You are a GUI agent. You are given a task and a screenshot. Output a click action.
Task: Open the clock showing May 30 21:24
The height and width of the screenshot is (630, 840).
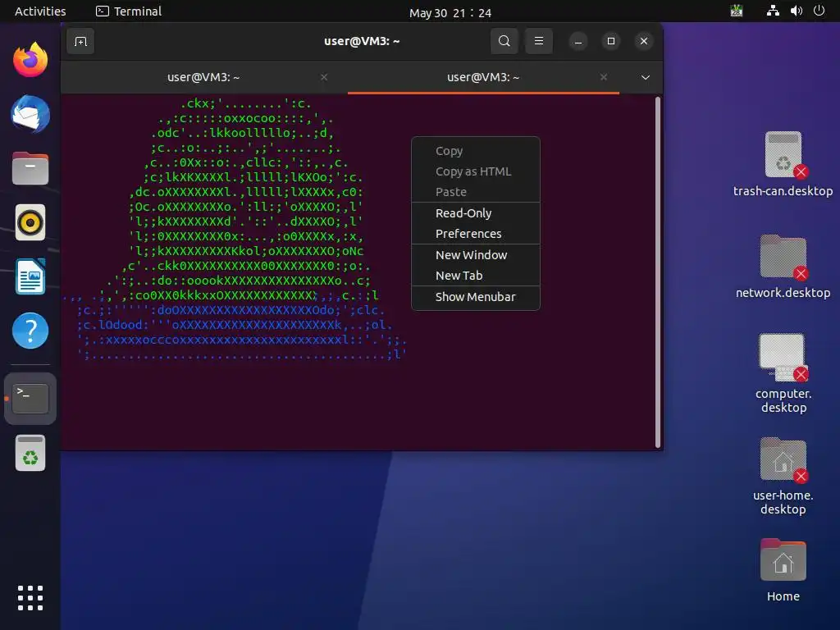click(x=450, y=12)
